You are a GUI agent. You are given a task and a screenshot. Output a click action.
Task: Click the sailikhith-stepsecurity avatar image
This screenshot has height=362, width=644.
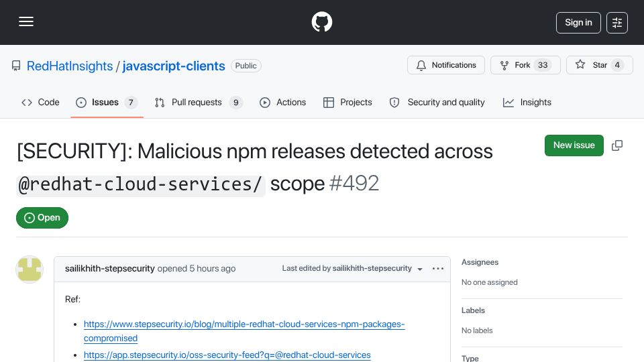[x=30, y=269]
